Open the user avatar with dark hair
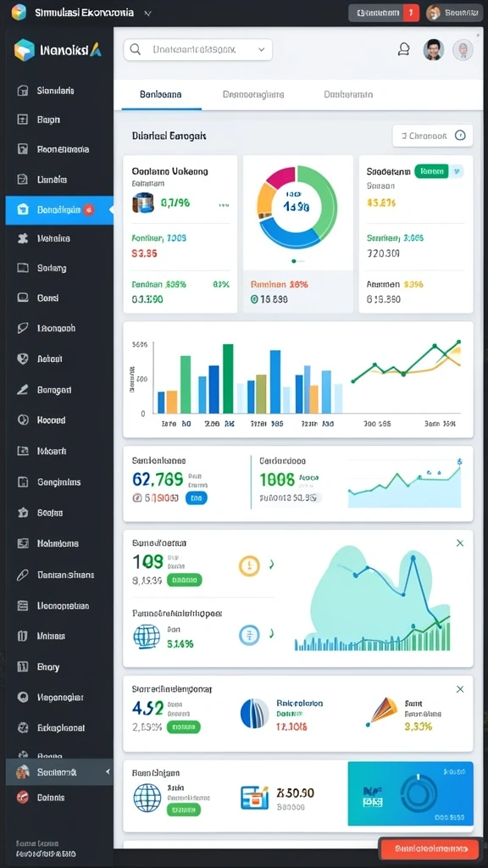488x868 pixels. 433,50
